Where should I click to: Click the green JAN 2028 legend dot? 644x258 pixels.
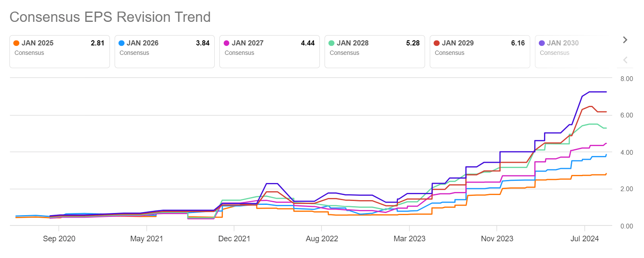[331, 43]
